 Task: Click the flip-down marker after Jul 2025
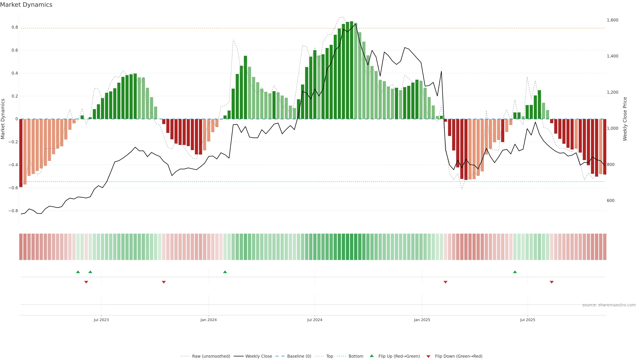[x=552, y=282]
